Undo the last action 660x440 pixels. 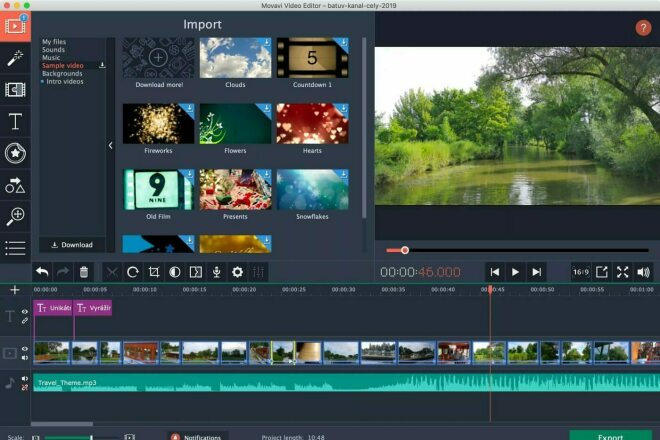point(42,272)
